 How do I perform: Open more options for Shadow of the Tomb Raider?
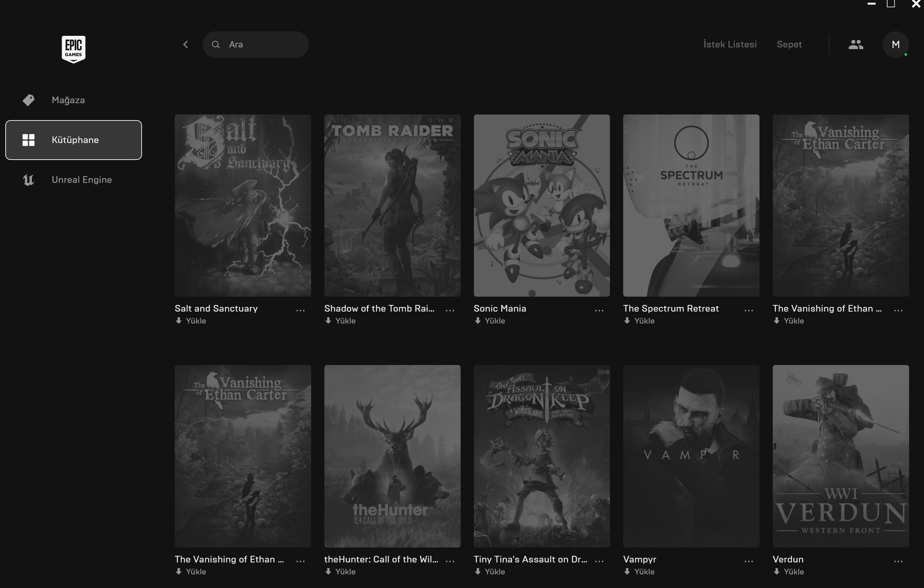coord(450,310)
